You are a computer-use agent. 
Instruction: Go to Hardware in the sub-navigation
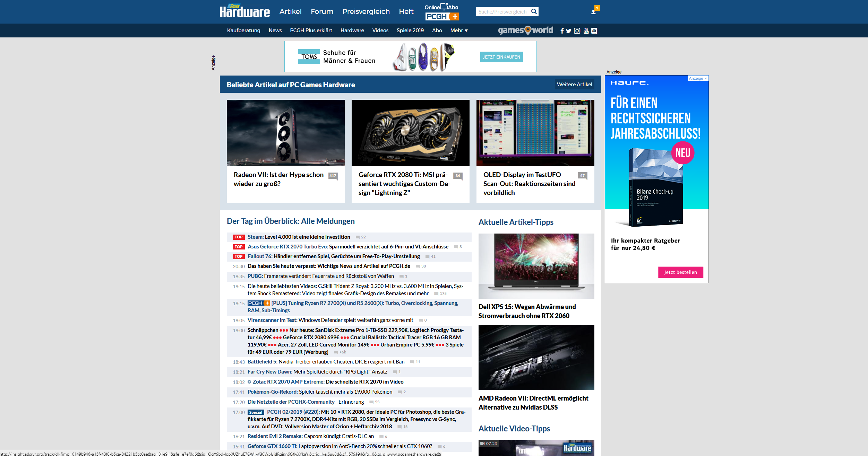click(x=352, y=30)
